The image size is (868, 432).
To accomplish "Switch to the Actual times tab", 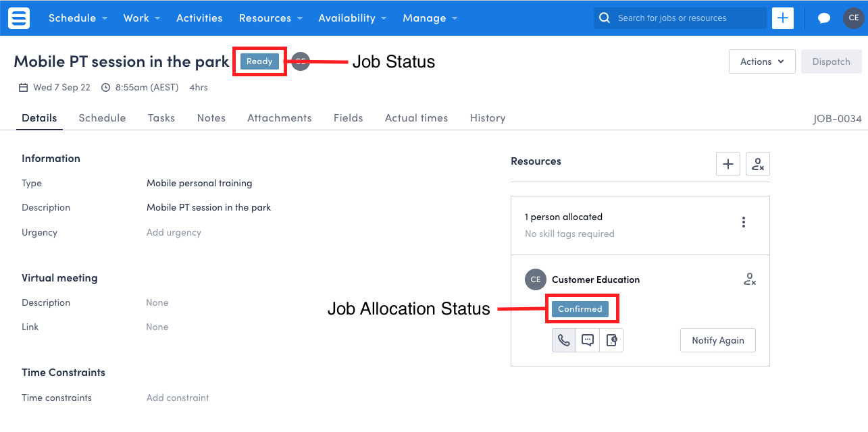I will pyautogui.click(x=416, y=118).
